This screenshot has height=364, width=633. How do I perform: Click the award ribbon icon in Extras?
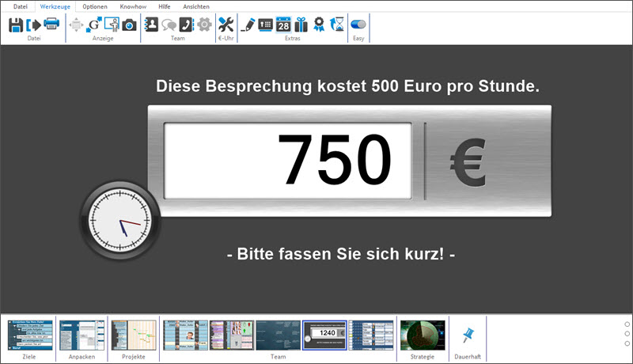319,25
